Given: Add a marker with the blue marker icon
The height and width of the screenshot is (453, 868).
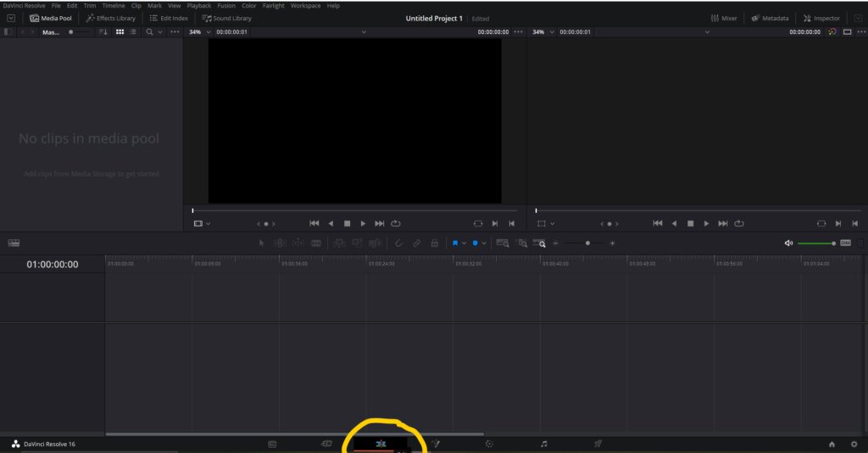Looking at the screenshot, I should coord(475,243).
